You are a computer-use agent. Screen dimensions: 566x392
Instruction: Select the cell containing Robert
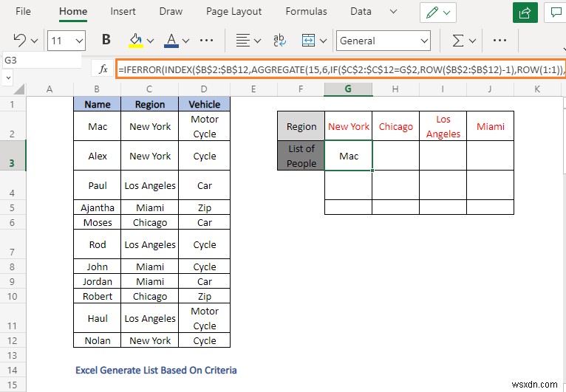[97, 296]
